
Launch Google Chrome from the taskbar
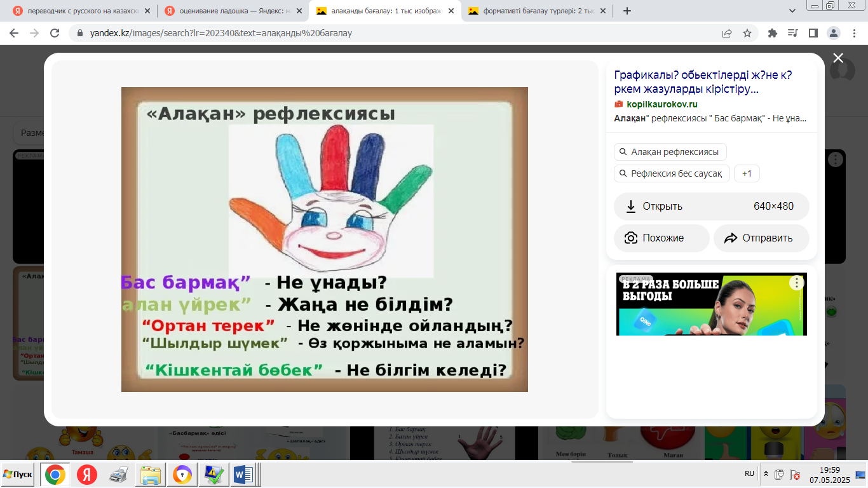pyautogui.click(x=55, y=475)
